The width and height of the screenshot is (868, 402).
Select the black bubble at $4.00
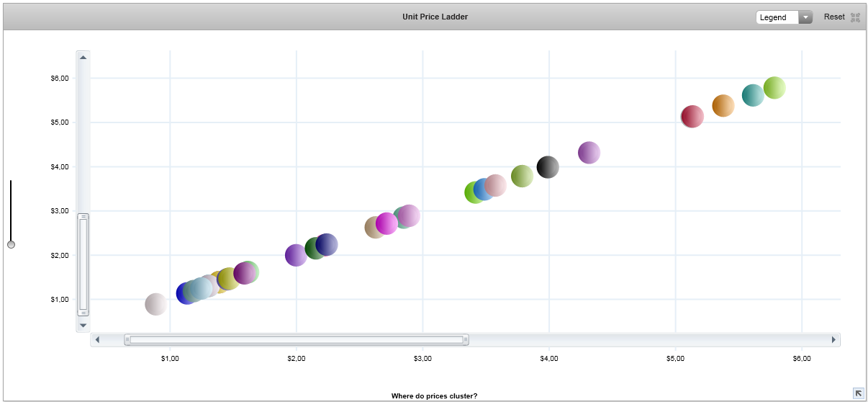(548, 167)
